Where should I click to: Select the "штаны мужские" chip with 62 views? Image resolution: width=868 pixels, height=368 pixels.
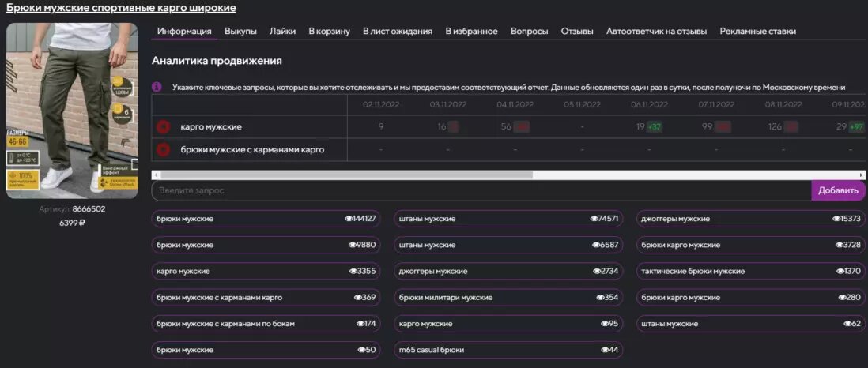click(x=751, y=324)
